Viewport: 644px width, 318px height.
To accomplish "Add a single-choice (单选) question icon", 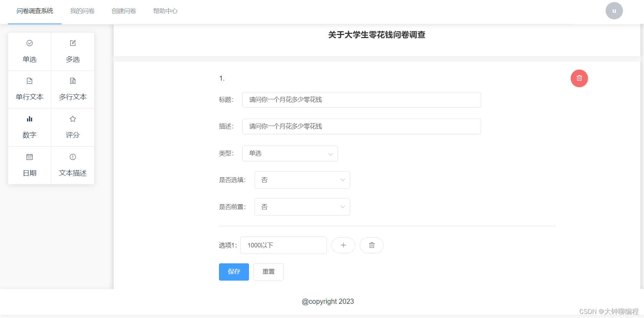I will click(x=30, y=43).
